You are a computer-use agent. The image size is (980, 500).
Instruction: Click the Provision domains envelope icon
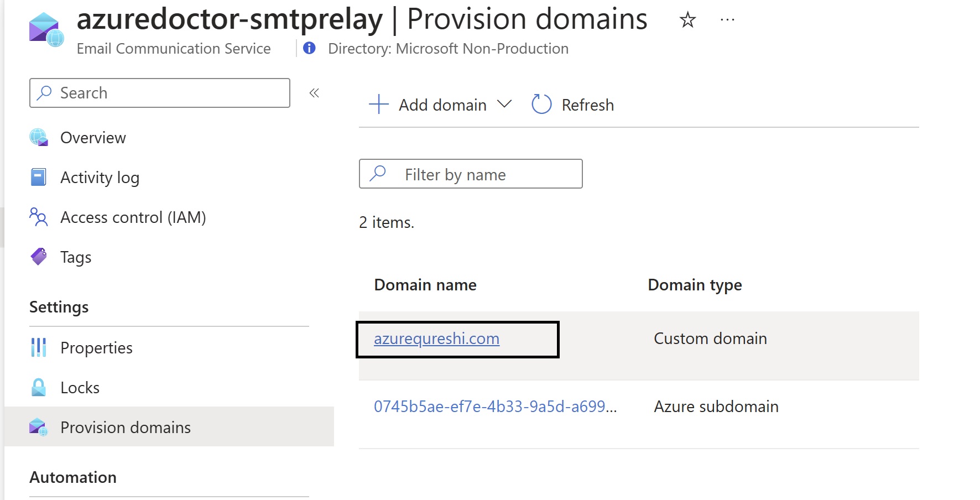pyautogui.click(x=39, y=427)
